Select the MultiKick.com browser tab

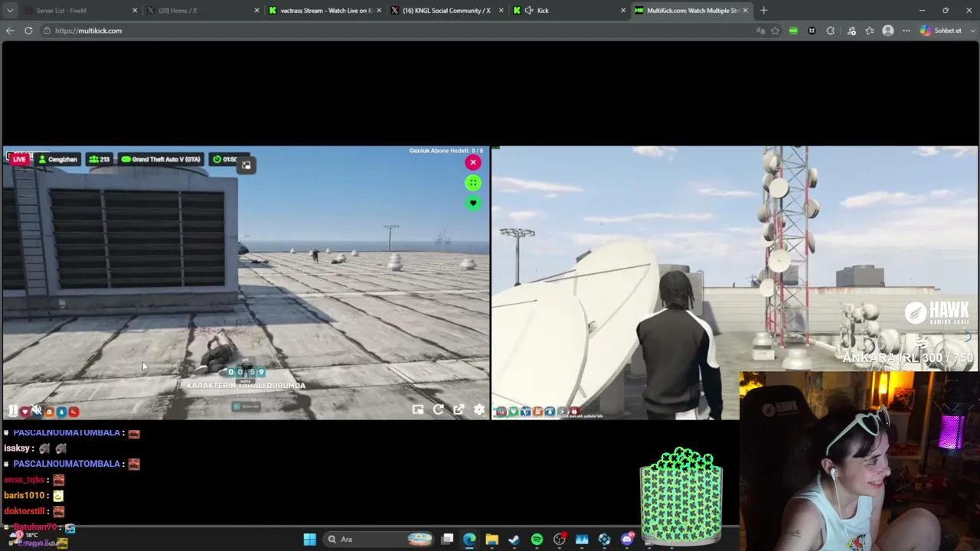[x=692, y=11]
